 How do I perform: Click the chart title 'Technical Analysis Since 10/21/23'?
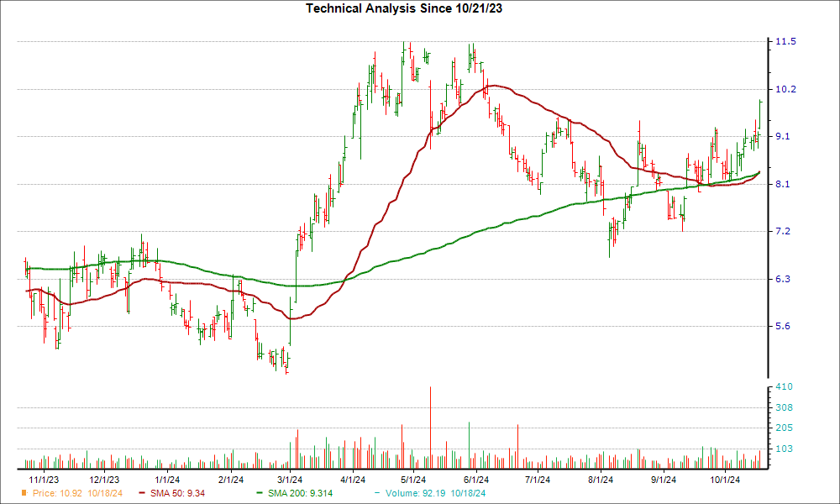[x=404, y=8]
